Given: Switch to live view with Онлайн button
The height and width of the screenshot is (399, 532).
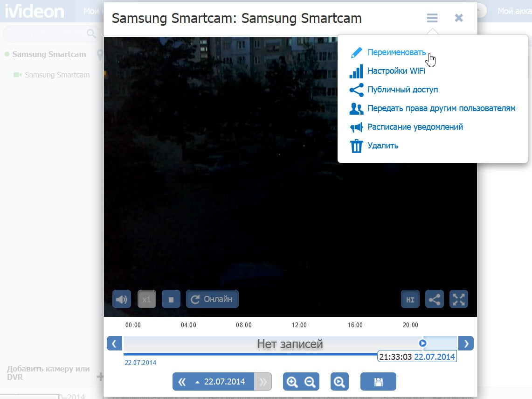Looking at the screenshot, I should click(212, 299).
